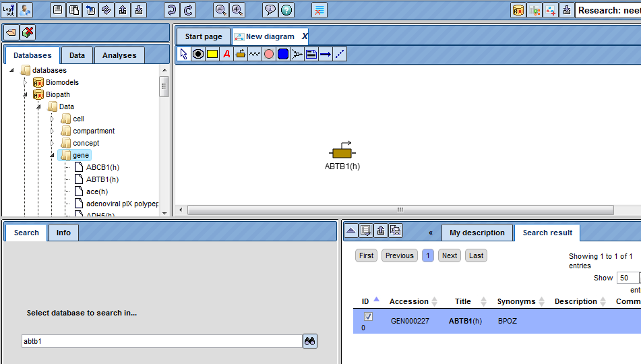
Task: Click the export upload-arrow icon in top toolbar
Action: click(123, 10)
